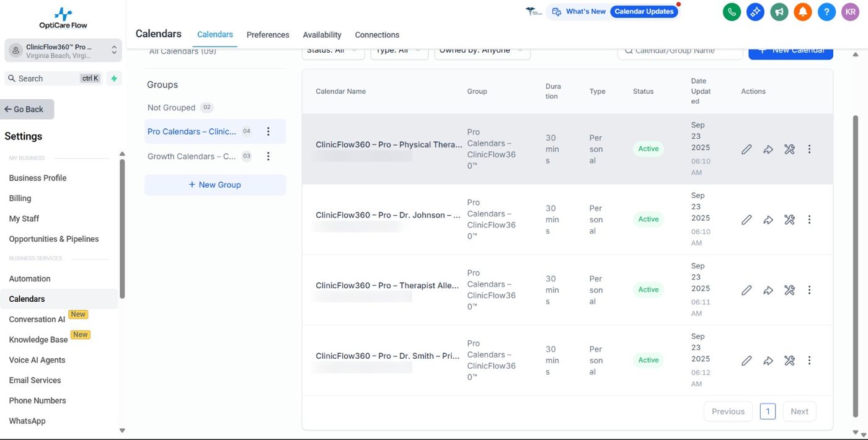Click the settings sidebar scrollbar
Image resolution: width=868 pixels, height=440 pixels.
tap(122, 228)
